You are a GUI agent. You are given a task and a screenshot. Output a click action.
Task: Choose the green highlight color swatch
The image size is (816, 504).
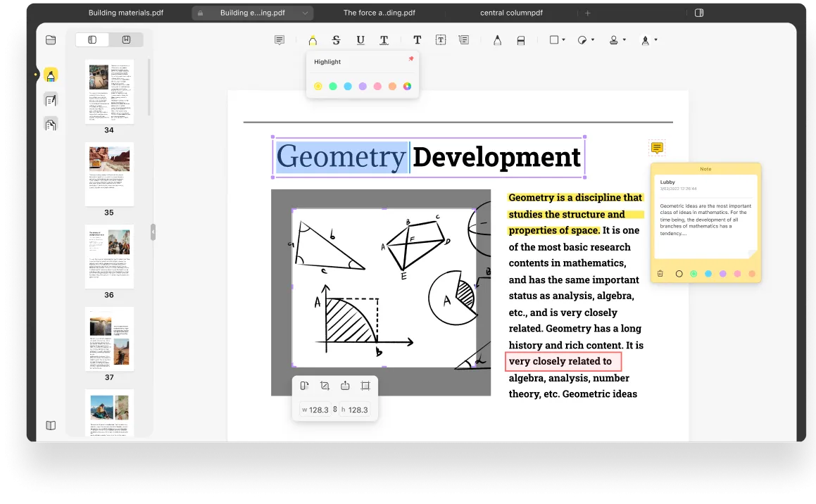click(x=333, y=86)
